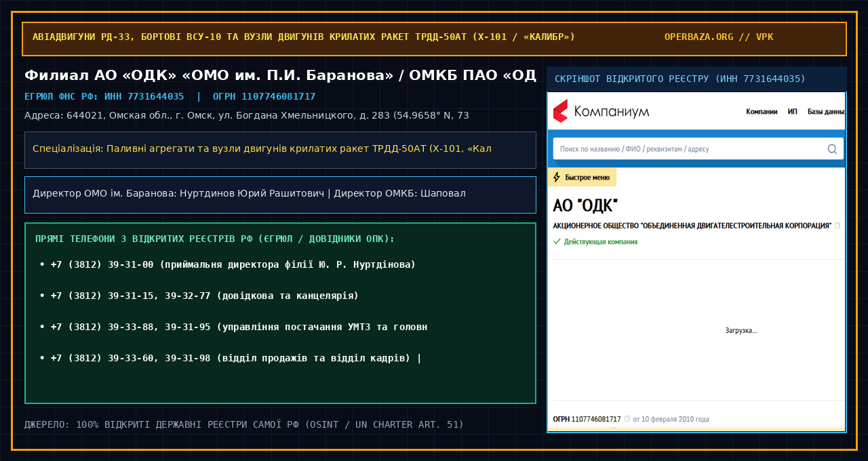
Task: Open the Компании menu item
Action: (x=762, y=111)
